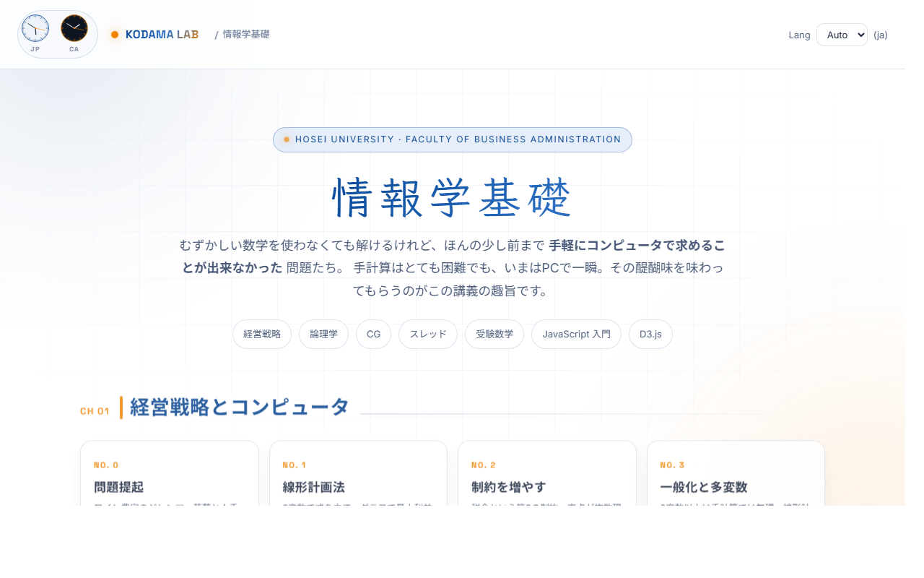Open the NO. 0 問題提起 card
Image resolution: width=924 pixels, height=578 pixels.
click(x=170, y=473)
